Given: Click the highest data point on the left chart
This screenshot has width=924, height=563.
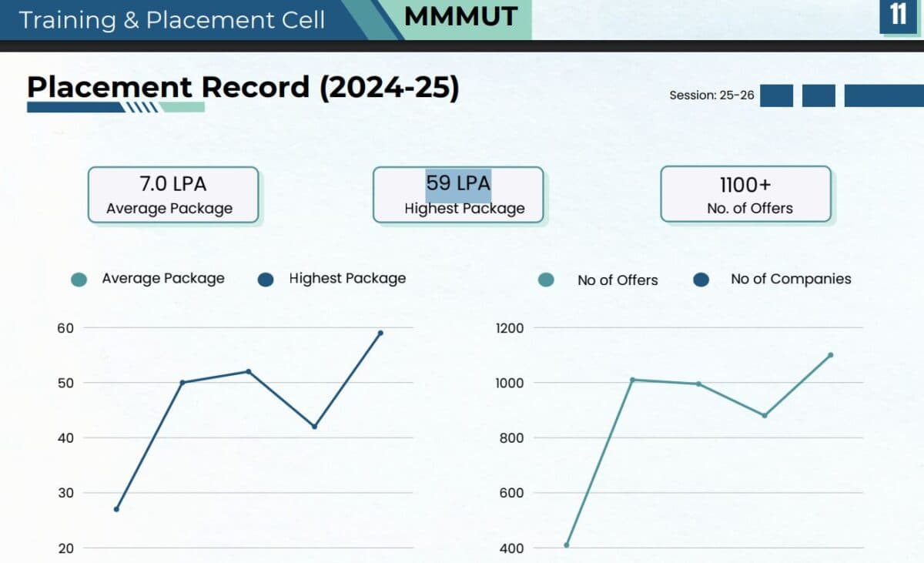Looking at the screenshot, I should click(x=380, y=333).
